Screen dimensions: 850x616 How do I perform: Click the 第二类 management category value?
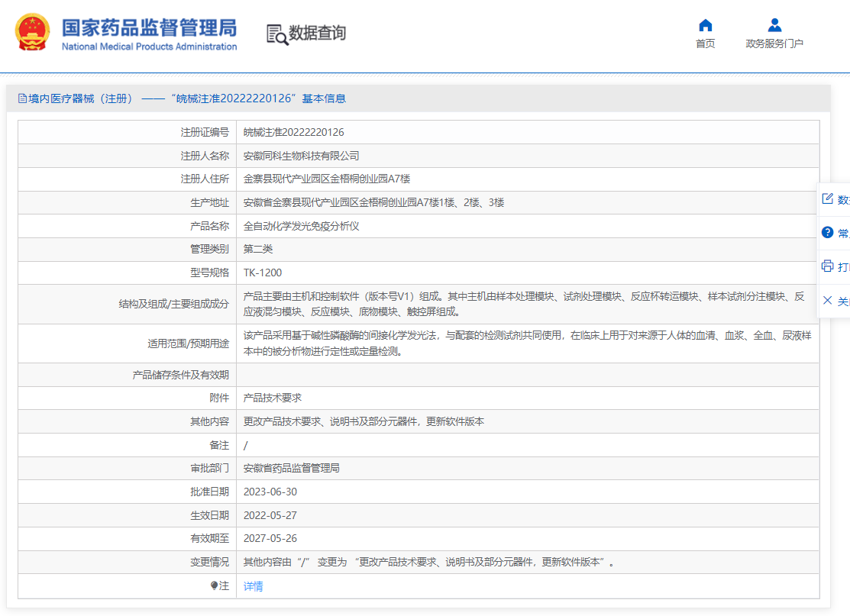pyautogui.click(x=258, y=249)
